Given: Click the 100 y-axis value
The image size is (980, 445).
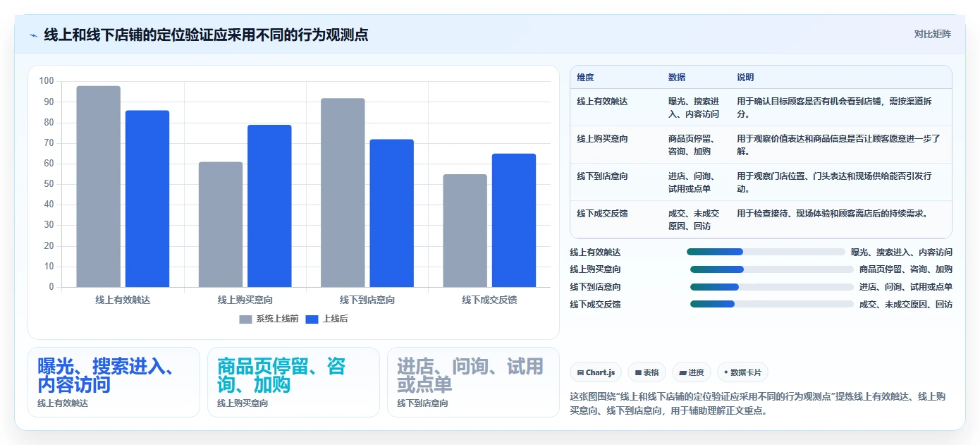Looking at the screenshot, I should [47, 81].
